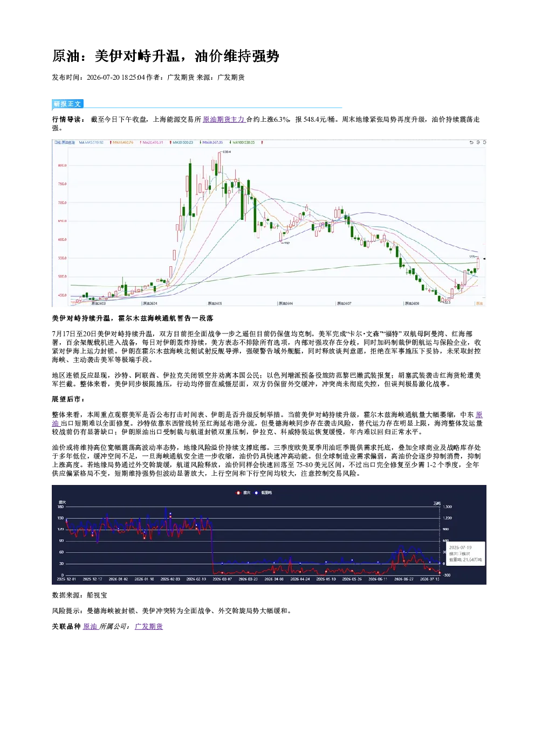Click the 800.0 price label on the candlestick axis
The image size is (535, 756).
tap(62, 165)
